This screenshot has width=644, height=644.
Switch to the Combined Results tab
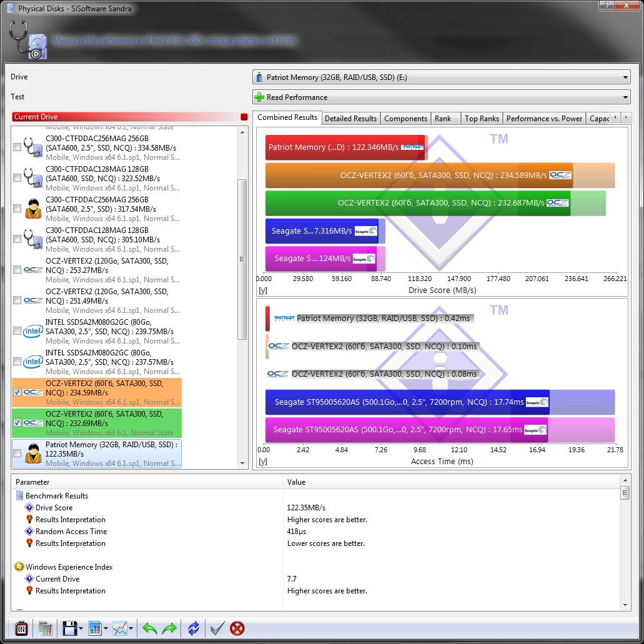tap(287, 117)
